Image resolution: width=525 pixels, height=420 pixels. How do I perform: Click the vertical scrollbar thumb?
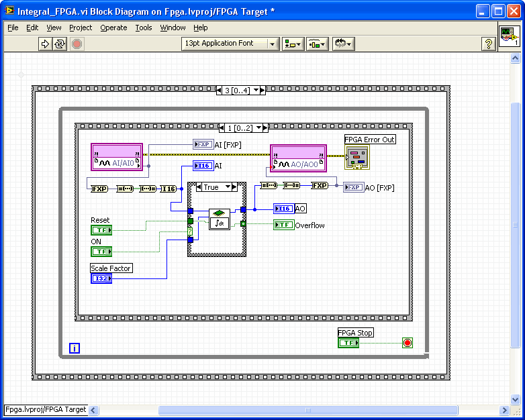pyautogui.click(x=515, y=225)
